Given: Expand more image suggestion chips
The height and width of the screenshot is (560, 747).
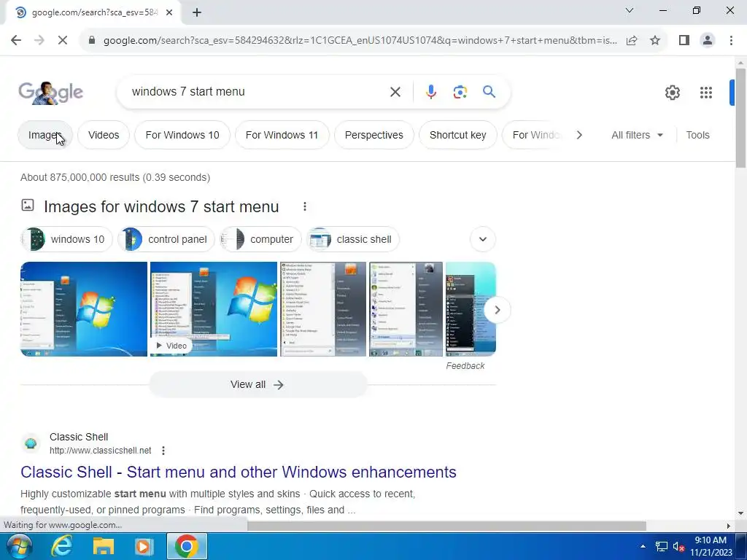Looking at the screenshot, I should tap(483, 239).
